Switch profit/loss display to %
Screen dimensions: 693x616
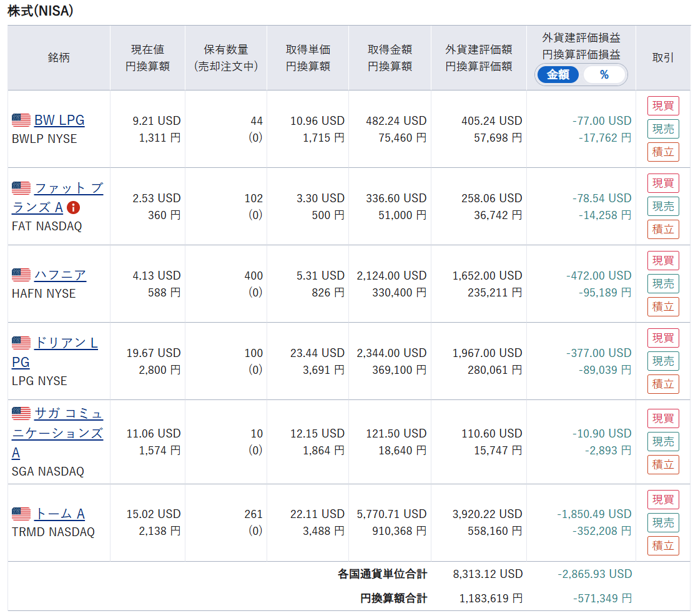[x=604, y=75]
